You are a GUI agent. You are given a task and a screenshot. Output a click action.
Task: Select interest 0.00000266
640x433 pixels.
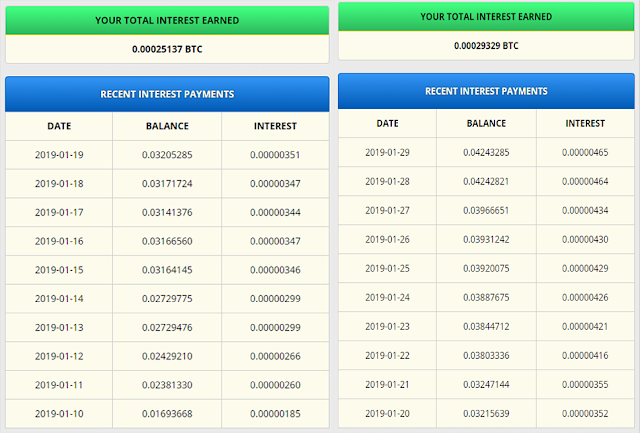[275, 356]
